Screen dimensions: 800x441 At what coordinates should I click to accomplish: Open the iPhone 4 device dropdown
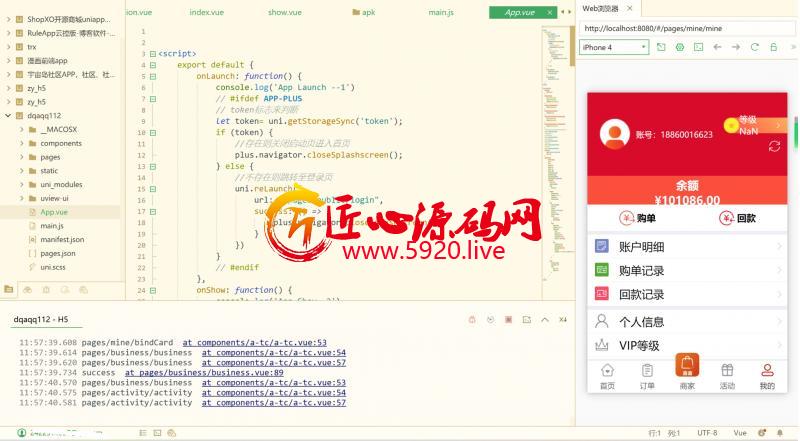tap(614, 47)
